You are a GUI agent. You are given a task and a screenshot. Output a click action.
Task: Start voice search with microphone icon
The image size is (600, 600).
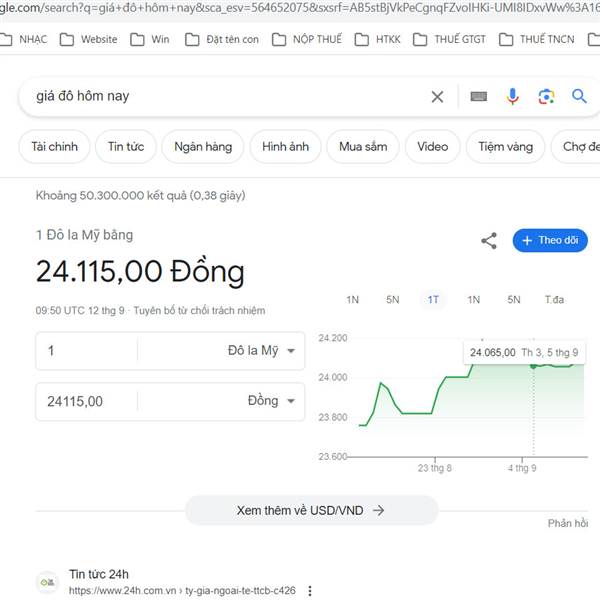click(512, 97)
